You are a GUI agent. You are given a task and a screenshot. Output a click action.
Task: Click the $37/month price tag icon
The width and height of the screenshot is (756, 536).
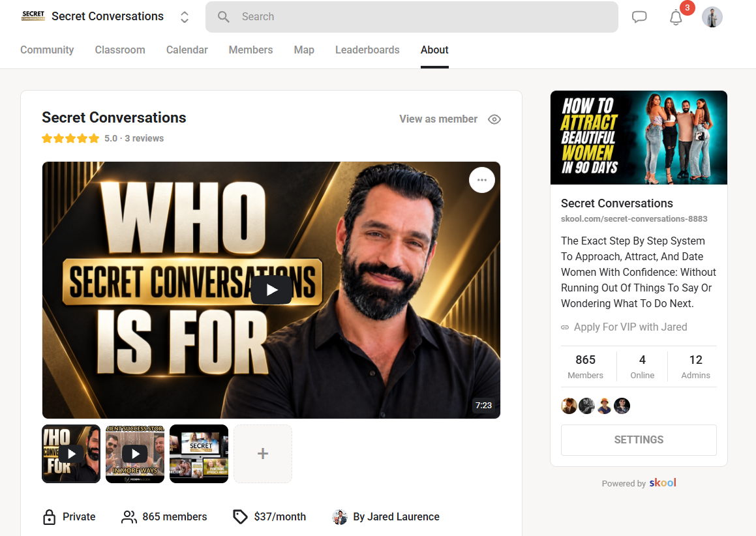click(x=240, y=516)
